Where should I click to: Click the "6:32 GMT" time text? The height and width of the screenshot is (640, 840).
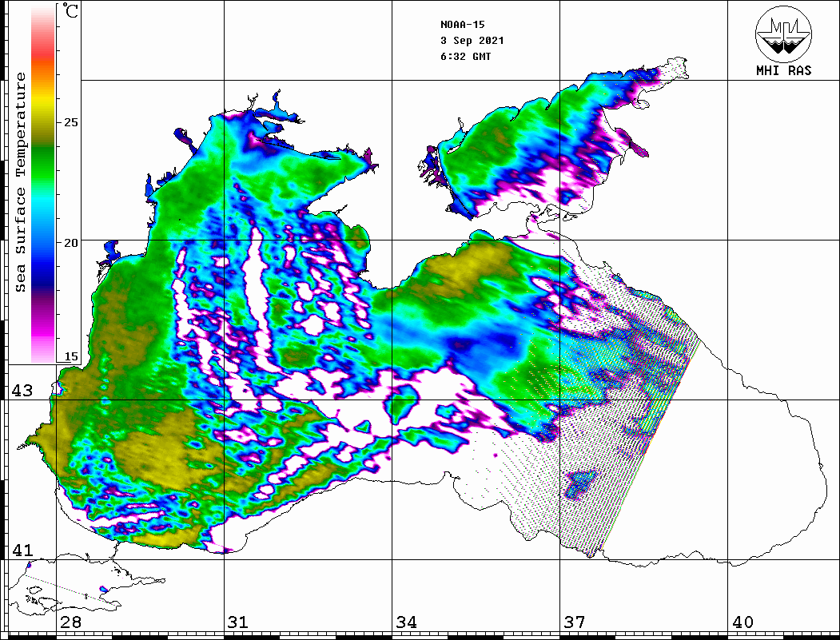click(465, 57)
